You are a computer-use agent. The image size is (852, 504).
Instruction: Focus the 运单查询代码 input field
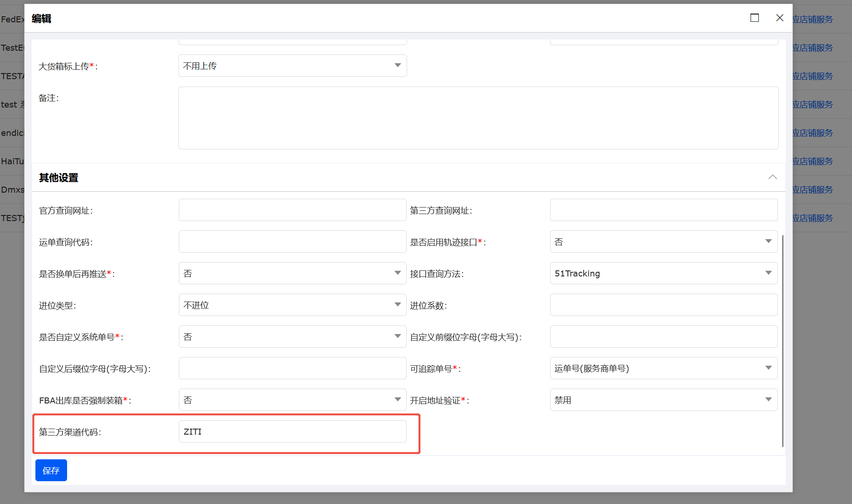tap(293, 242)
